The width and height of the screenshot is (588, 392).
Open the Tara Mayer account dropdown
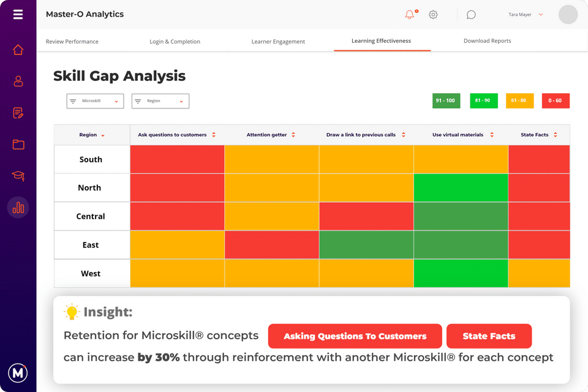coord(526,14)
